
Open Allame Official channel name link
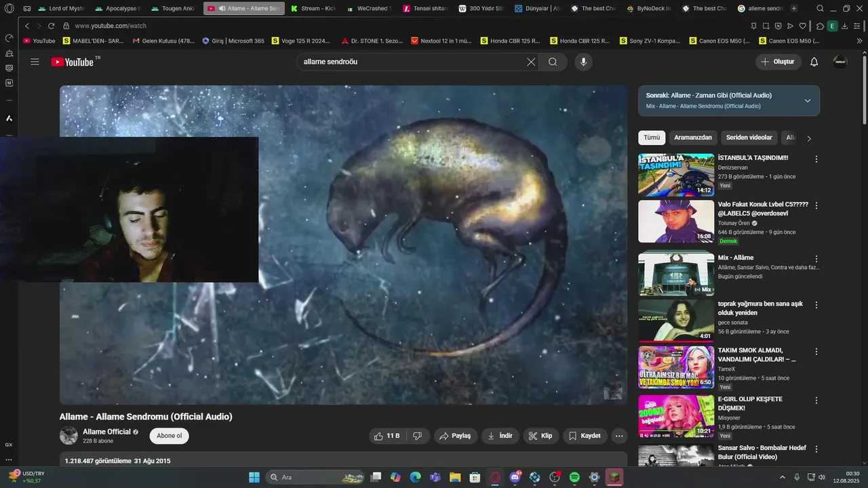click(106, 432)
